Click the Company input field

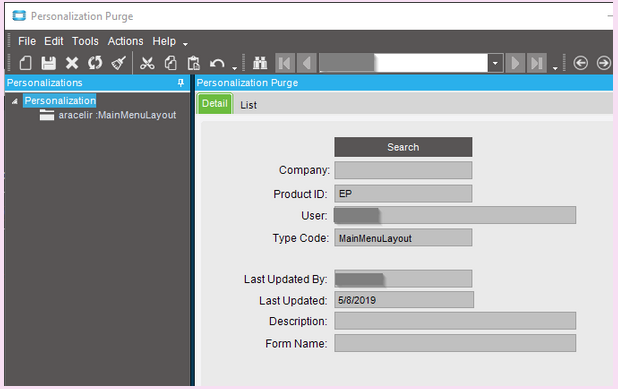tap(403, 170)
